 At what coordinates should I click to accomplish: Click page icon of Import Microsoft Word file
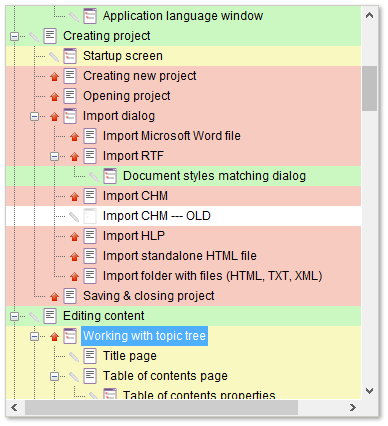point(90,136)
